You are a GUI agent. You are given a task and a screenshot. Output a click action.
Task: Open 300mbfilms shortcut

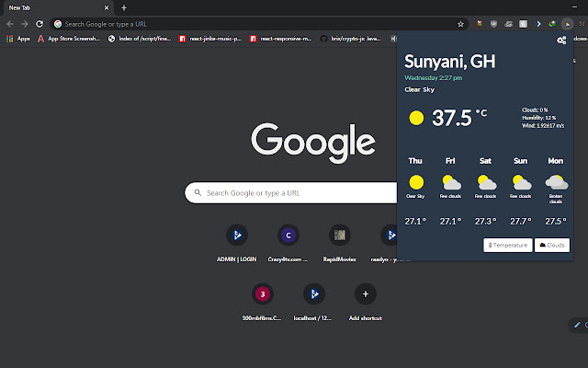click(x=262, y=302)
